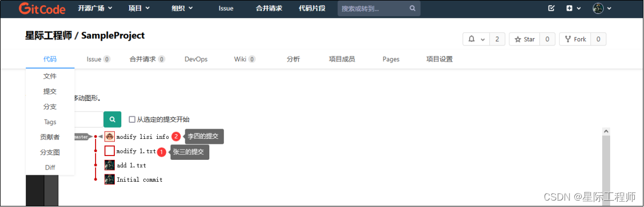Image resolution: width=644 pixels, height=207 pixels.
Task: Switch to the Wiki tab
Action: point(245,59)
